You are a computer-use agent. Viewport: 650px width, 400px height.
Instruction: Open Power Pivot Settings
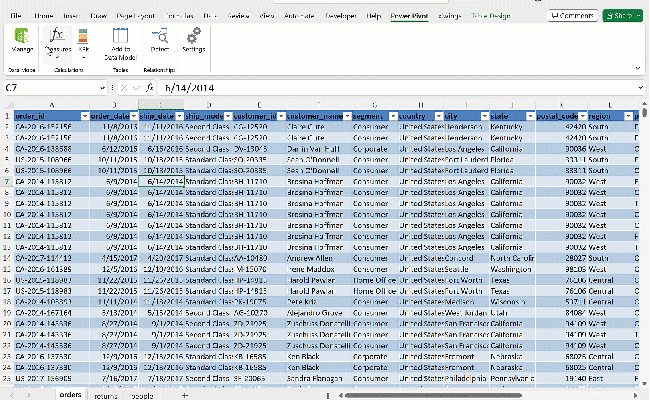coord(194,41)
